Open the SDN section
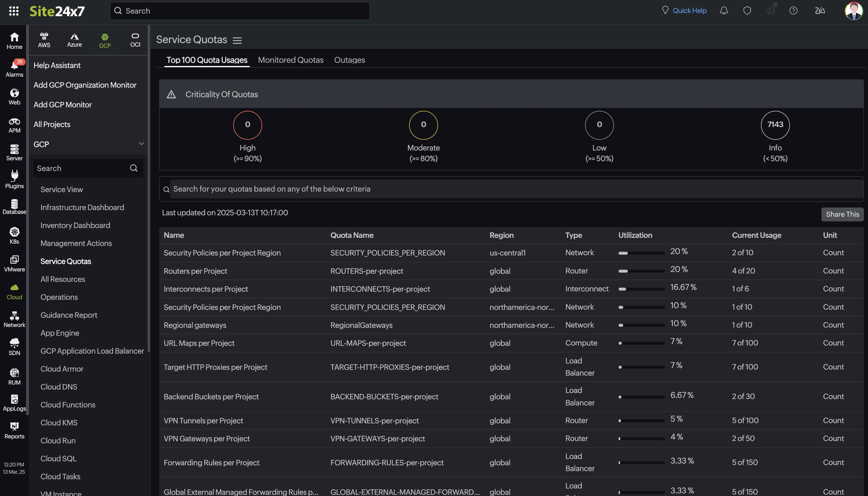 click(x=14, y=347)
